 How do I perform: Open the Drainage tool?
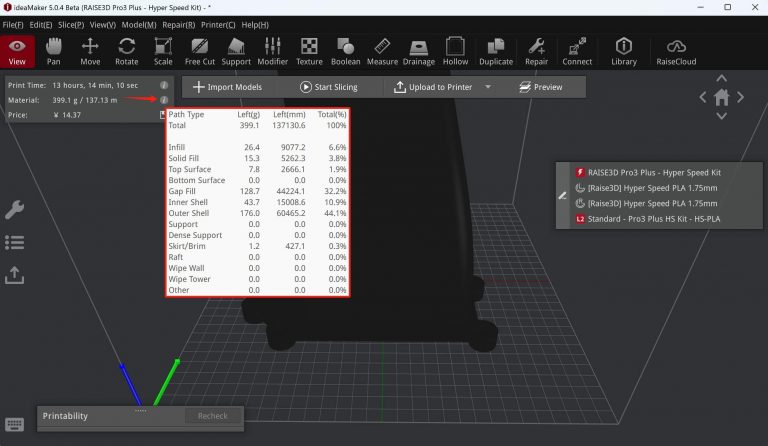419,52
